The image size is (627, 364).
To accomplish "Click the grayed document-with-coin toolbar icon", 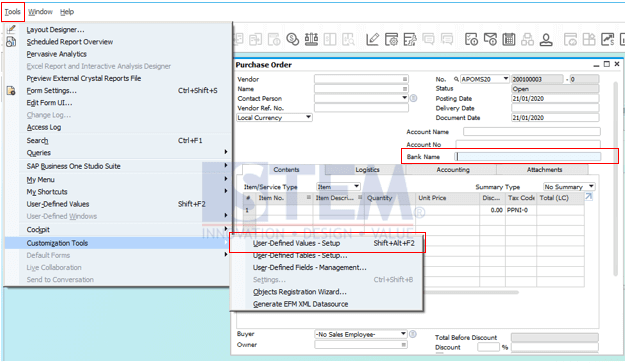I will coord(274,39).
